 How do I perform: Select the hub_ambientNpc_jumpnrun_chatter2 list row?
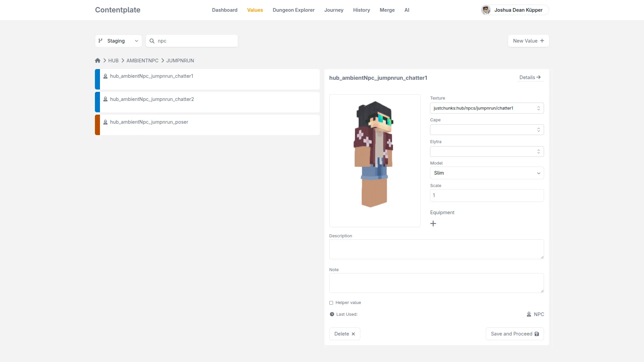(x=207, y=102)
